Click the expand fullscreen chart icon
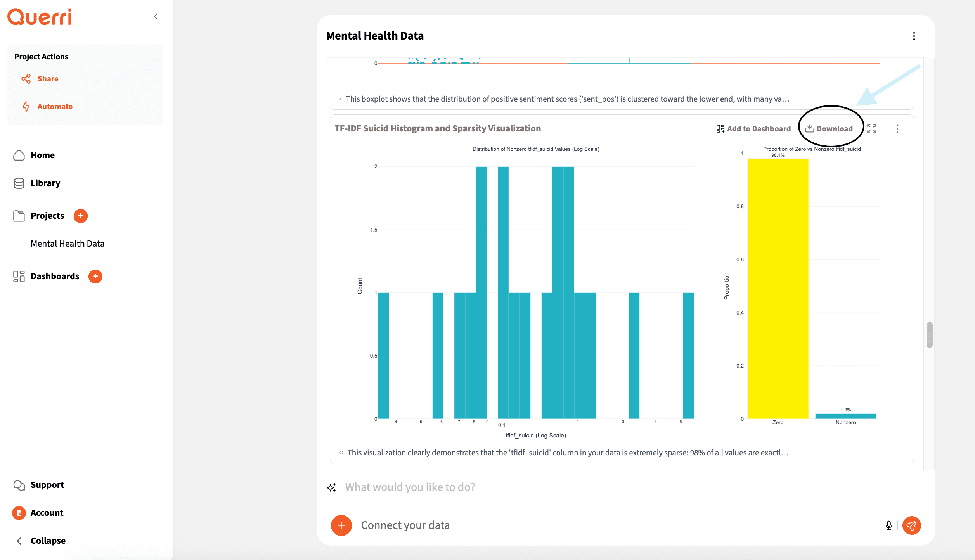Screen dimensions: 975x560 click(x=872, y=129)
